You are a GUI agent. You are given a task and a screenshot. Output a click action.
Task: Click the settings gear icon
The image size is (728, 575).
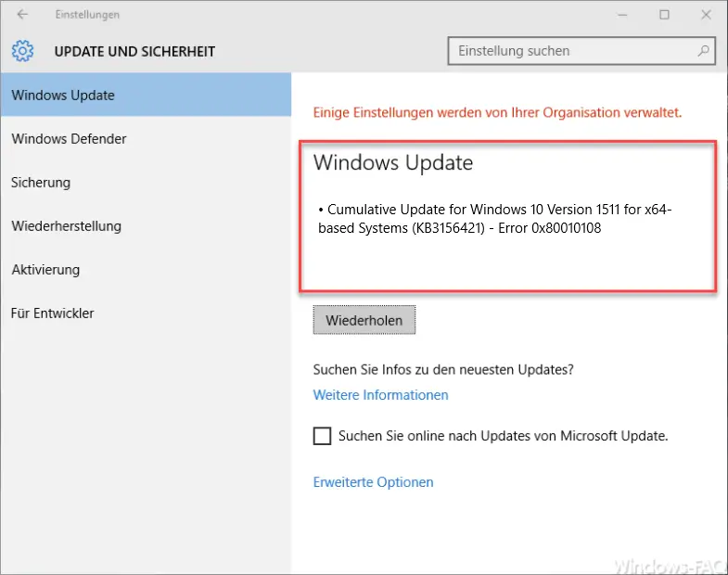click(x=23, y=51)
